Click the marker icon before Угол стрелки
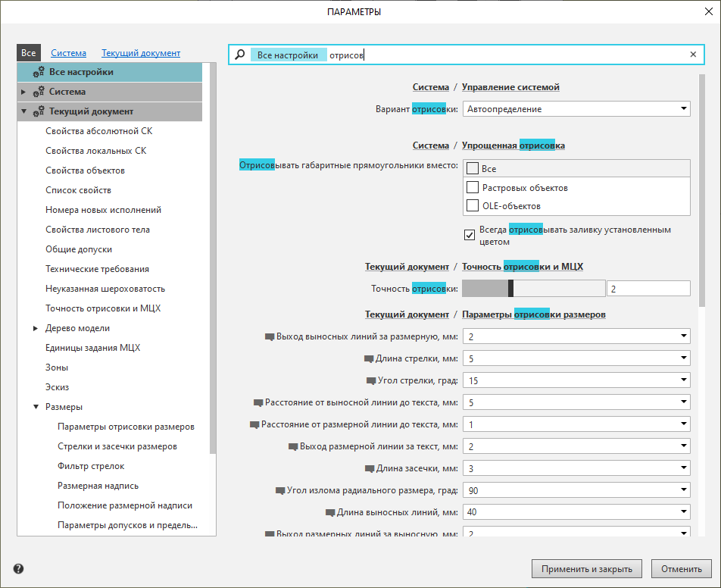Screen dimensions: 721x588 (x=371, y=380)
